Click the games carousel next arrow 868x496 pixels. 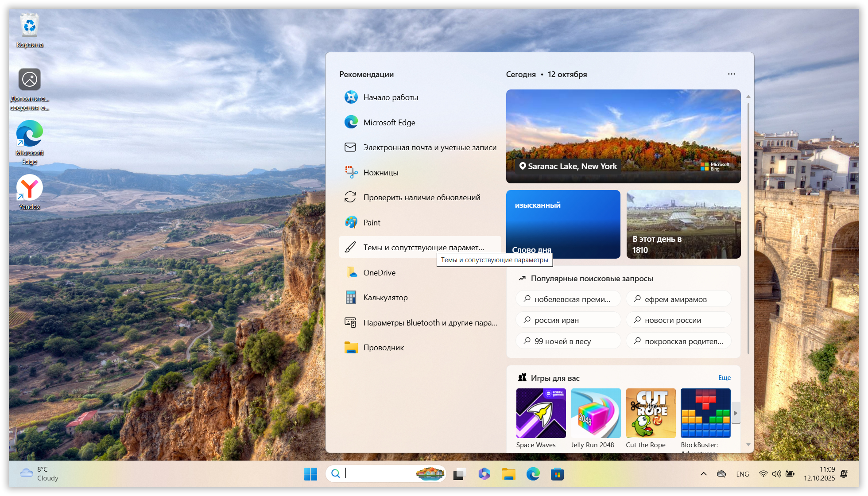[x=735, y=413]
